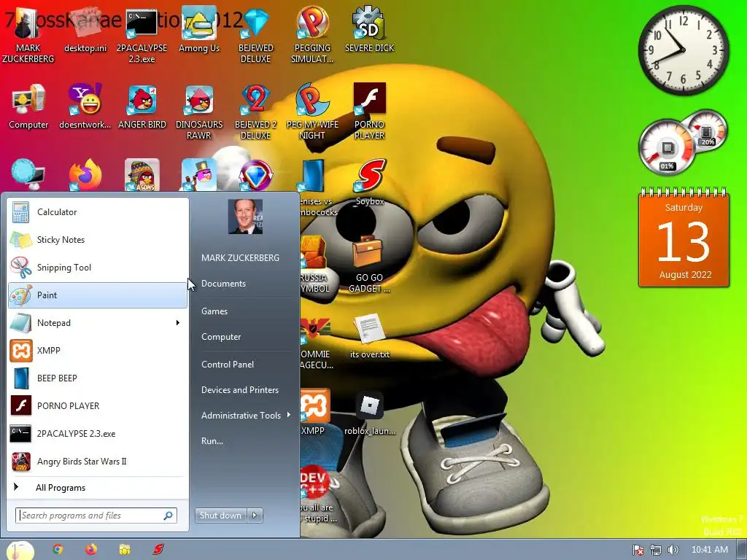The image size is (747, 560).
Task: Select ANGER BIRD desktop shortcut
Action: 142,107
